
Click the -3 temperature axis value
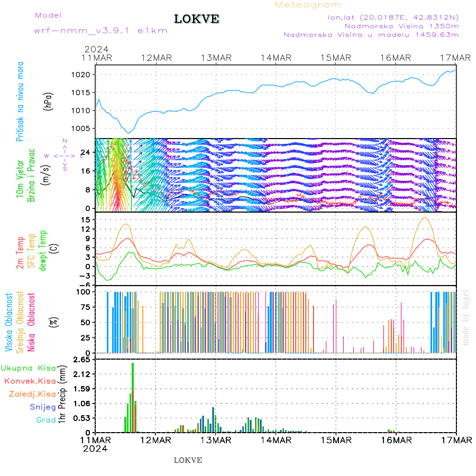click(85, 276)
